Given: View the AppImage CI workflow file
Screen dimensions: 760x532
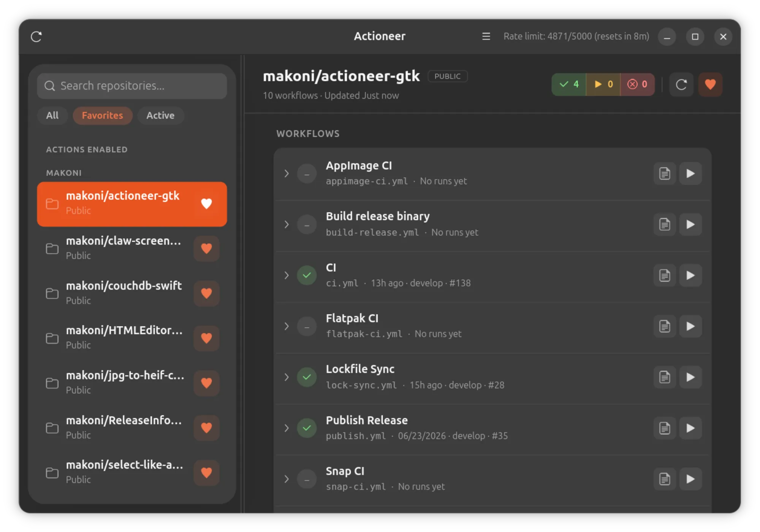Looking at the screenshot, I should point(665,174).
